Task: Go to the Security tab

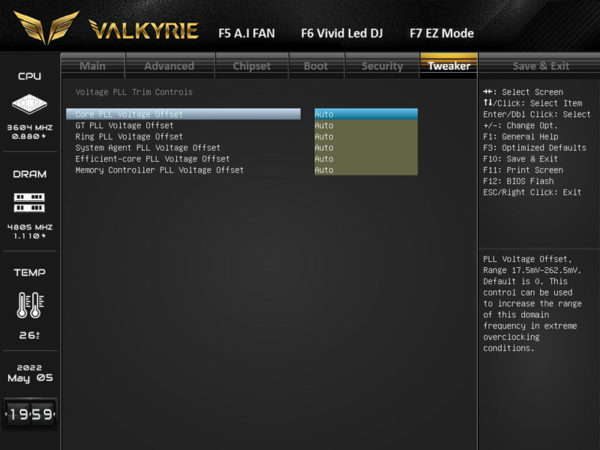Action: pyautogui.click(x=382, y=66)
